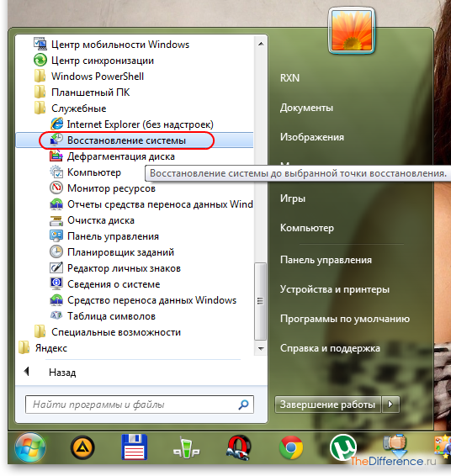Screen dimensions: 451x476
Task: Click the Центр мобильности Windows label
Action: [x=120, y=45]
